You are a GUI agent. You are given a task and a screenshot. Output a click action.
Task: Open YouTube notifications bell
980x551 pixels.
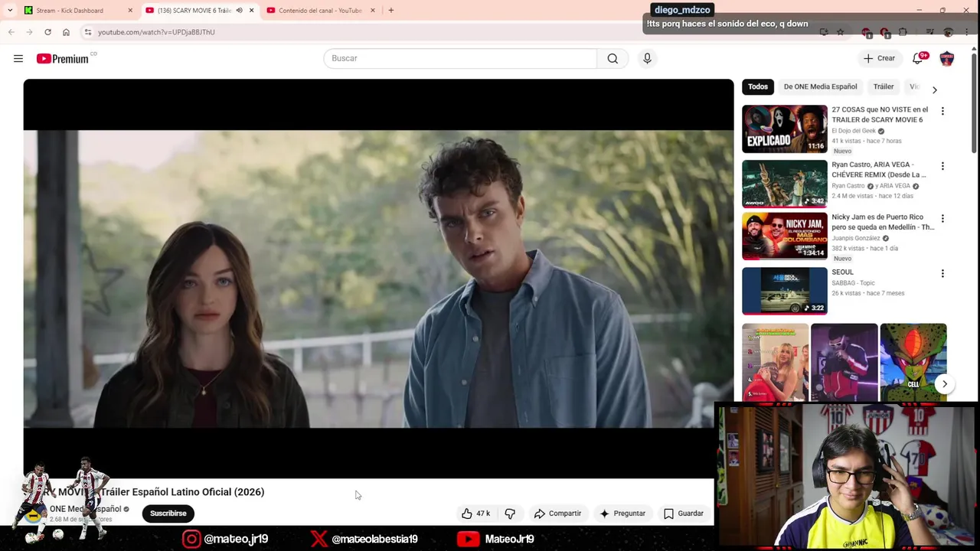[x=917, y=58]
